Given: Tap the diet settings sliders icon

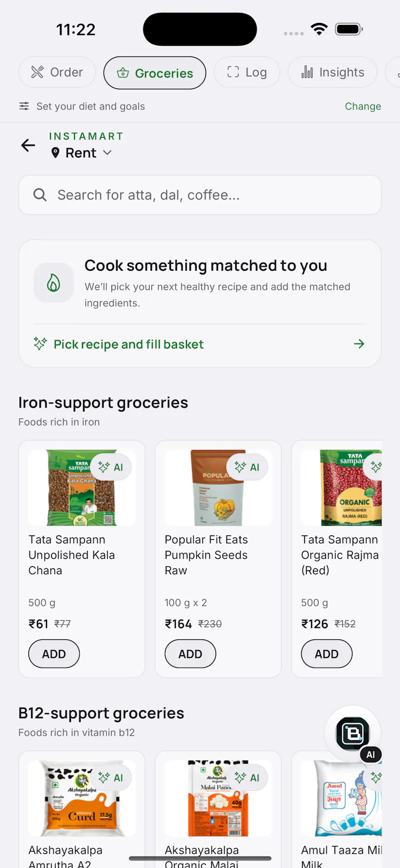Looking at the screenshot, I should click(x=24, y=106).
